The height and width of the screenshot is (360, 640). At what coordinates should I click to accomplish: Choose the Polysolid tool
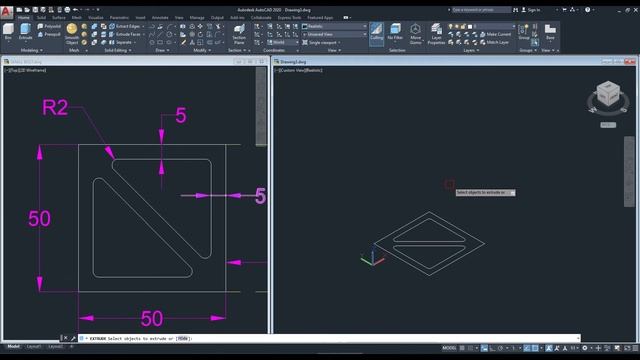tap(49, 26)
